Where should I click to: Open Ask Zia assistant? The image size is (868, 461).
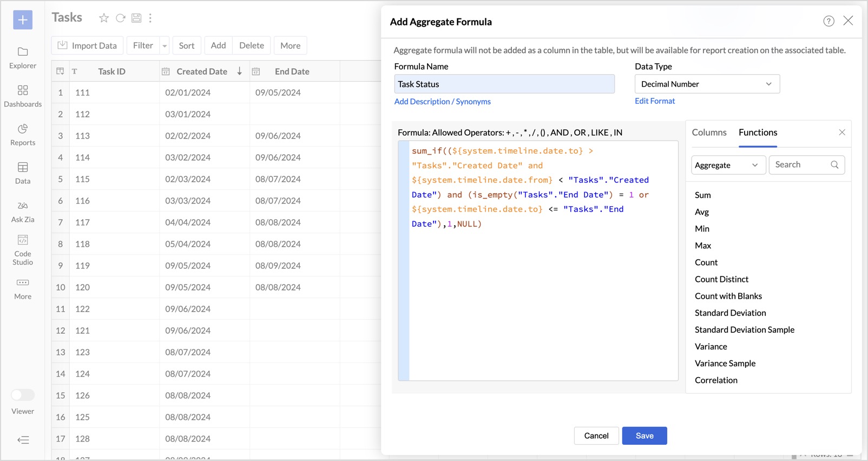(23, 212)
